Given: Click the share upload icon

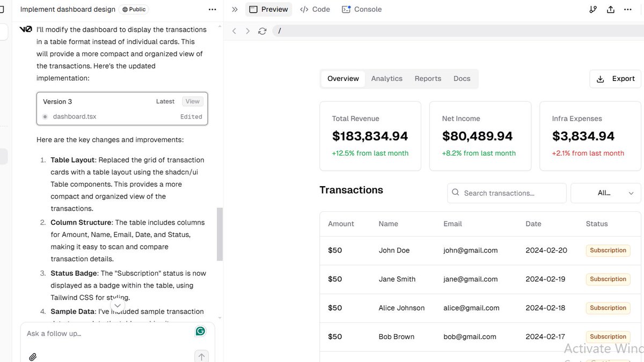Looking at the screenshot, I should pos(611,9).
